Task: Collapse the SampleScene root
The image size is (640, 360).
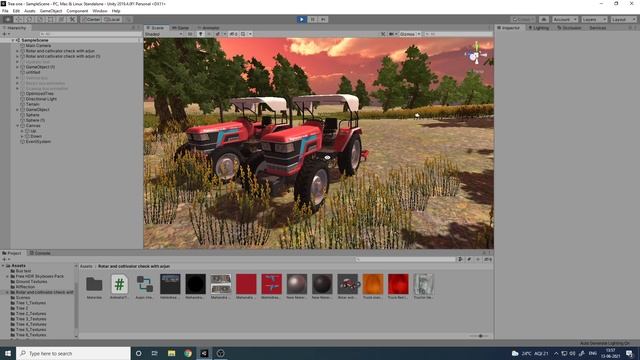Action: point(13,40)
